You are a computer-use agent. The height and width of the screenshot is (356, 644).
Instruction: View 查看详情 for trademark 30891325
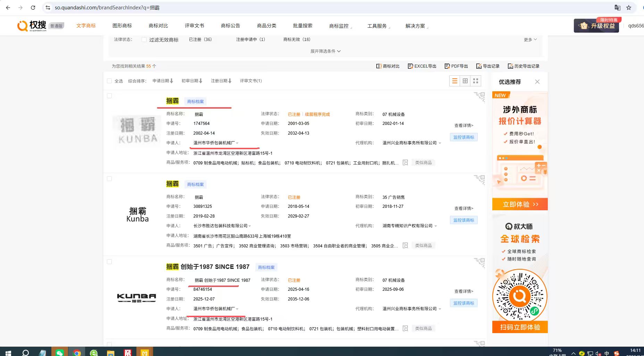click(x=464, y=209)
